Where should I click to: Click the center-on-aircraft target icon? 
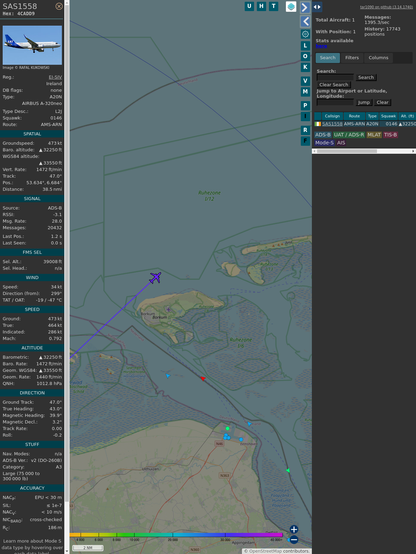point(305,34)
